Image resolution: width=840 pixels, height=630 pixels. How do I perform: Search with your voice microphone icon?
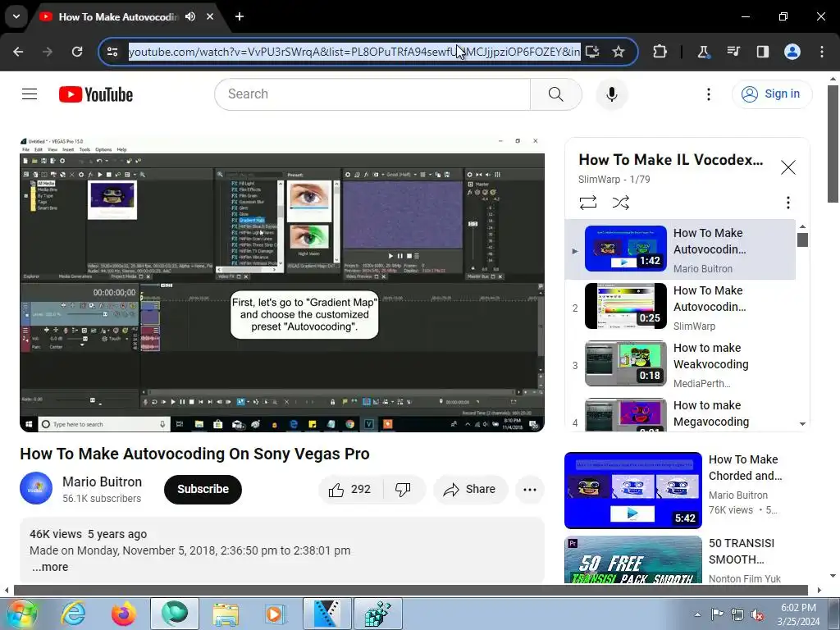point(612,94)
